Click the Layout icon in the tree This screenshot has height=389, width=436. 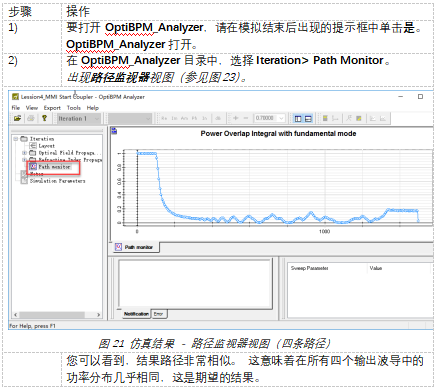pos(33,145)
